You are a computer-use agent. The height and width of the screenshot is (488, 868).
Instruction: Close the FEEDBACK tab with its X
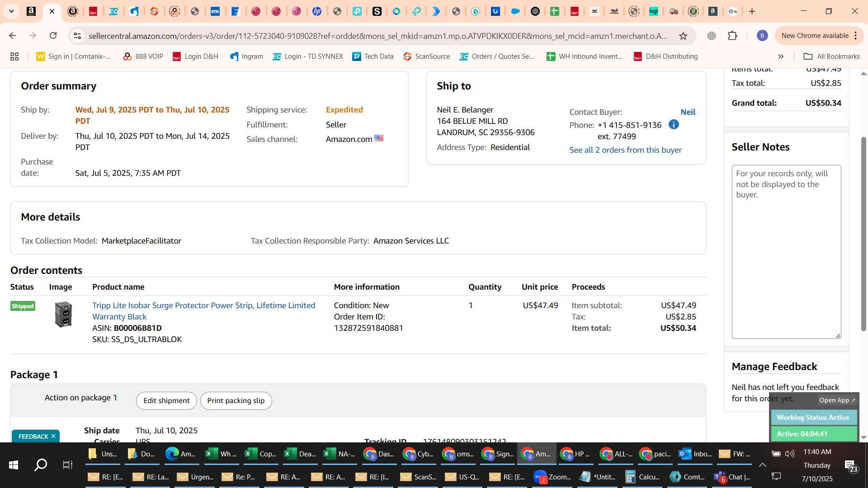click(x=53, y=436)
